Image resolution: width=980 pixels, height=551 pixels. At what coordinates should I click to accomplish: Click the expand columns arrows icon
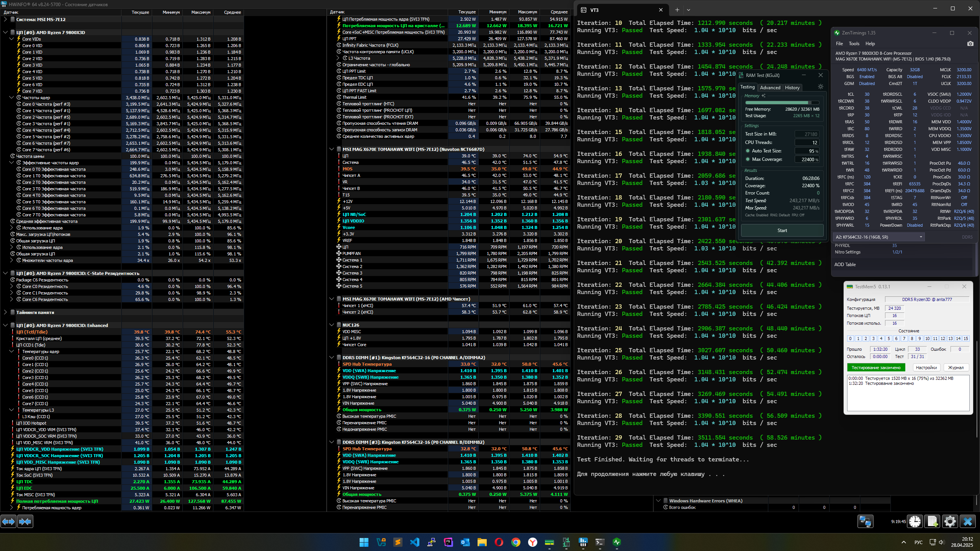click(8, 522)
